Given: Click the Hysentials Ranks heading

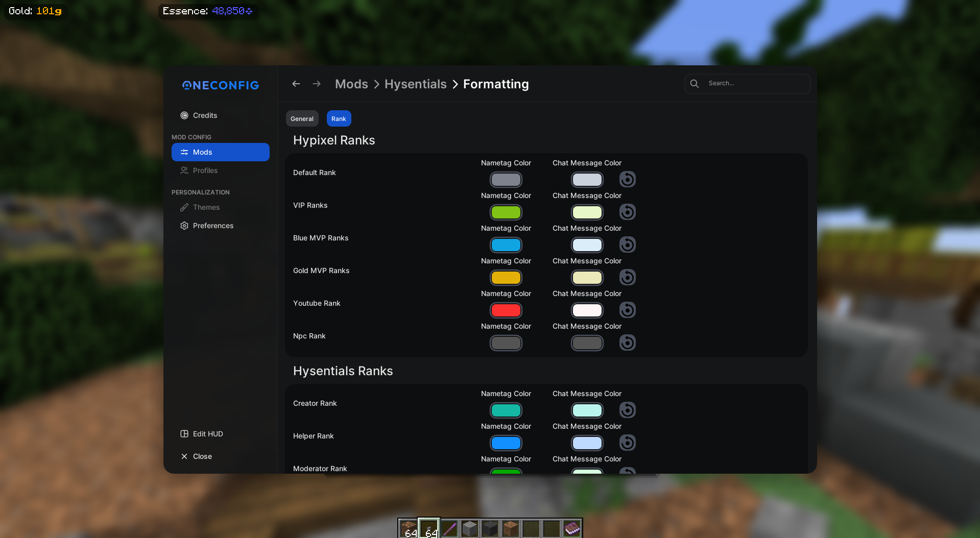Looking at the screenshot, I should pyautogui.click(x=343, y=371).
